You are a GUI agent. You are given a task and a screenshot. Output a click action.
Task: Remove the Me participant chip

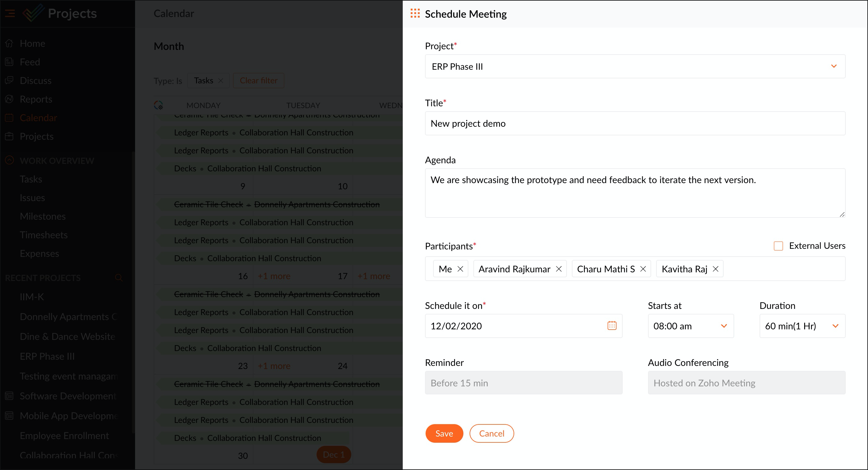click(460, 269)
